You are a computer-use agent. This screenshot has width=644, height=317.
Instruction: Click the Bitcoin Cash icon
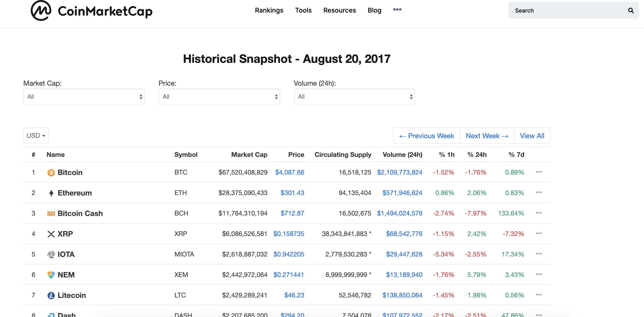(x=51, y=213)
